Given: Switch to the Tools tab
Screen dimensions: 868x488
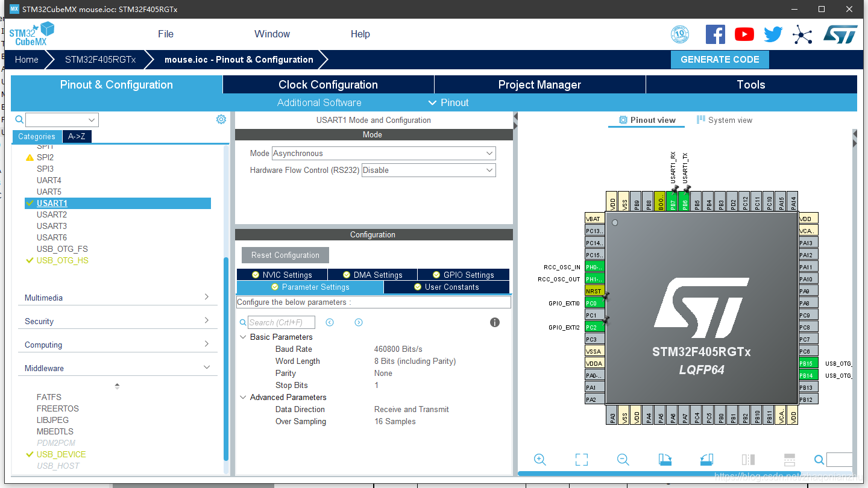Looking at the screenshot, I should [751, 85].
